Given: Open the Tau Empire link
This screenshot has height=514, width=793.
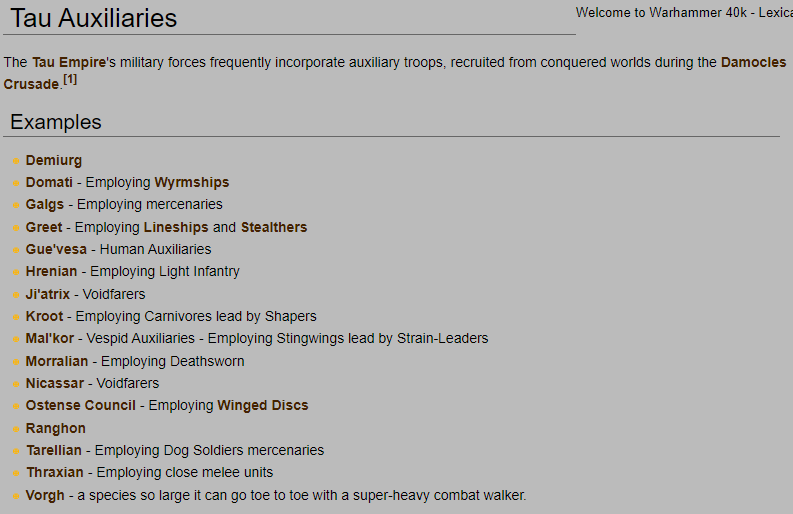Looking at the screenshot, I should tap(69, 62).
